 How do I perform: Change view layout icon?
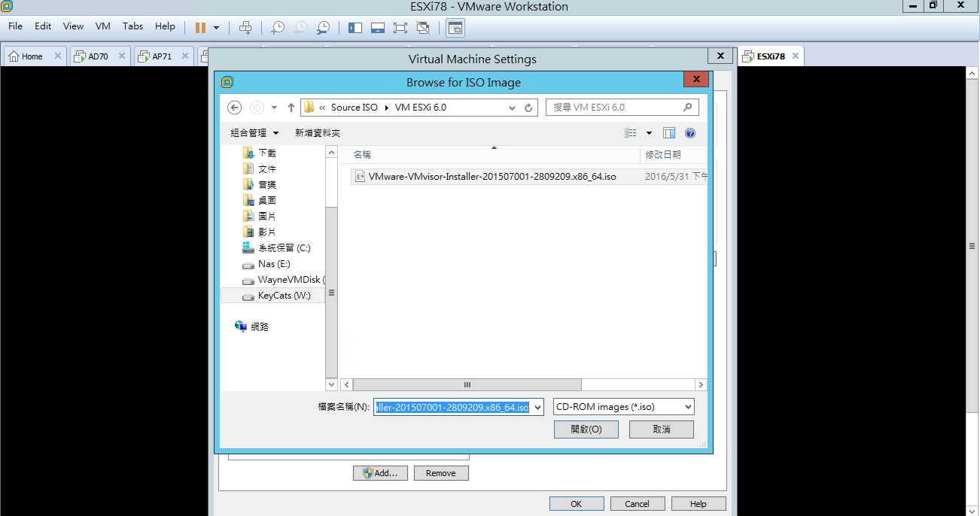pyautogui.click(x=631, y=133)
